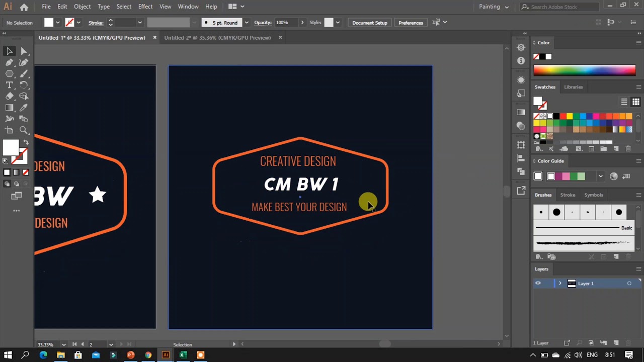The image size is (644, 362).
Task: Switch to the Libraries tab
Action: pyautogui.click(x=573, y=87)
